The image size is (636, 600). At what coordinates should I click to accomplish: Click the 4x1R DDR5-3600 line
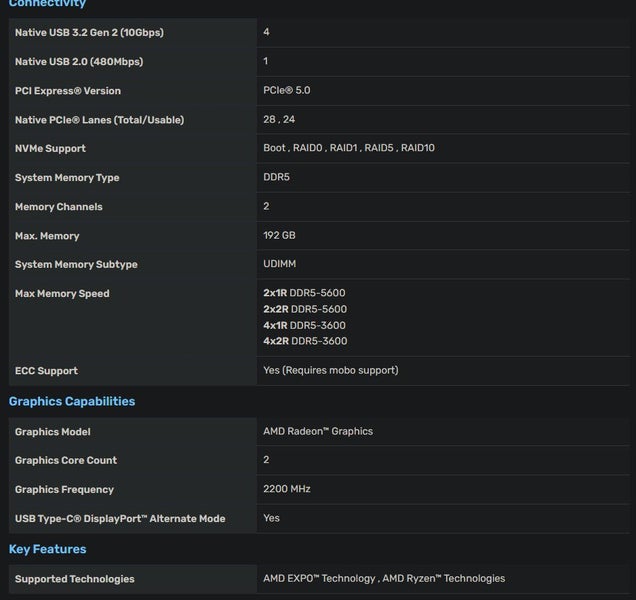click(304, 325)
